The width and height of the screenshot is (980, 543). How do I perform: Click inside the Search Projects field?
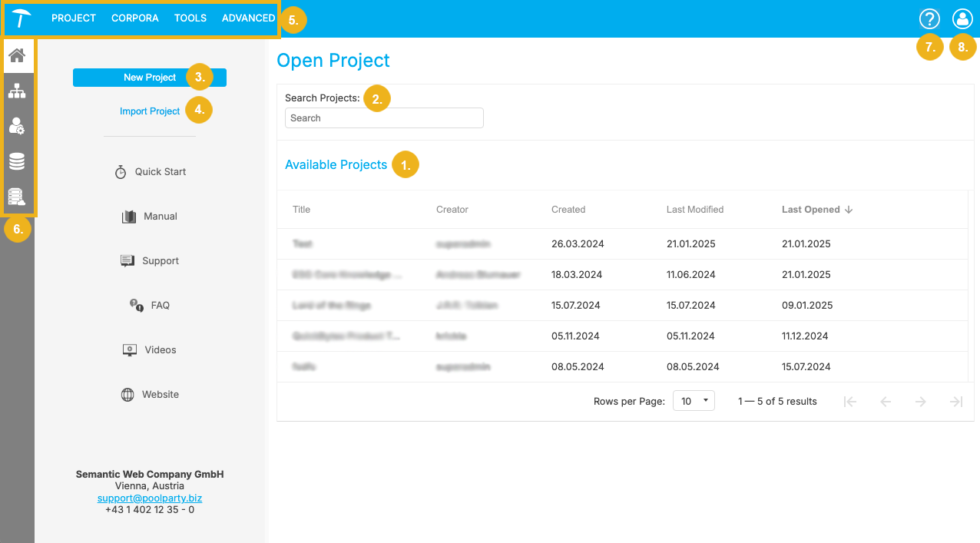coord(384,118)
